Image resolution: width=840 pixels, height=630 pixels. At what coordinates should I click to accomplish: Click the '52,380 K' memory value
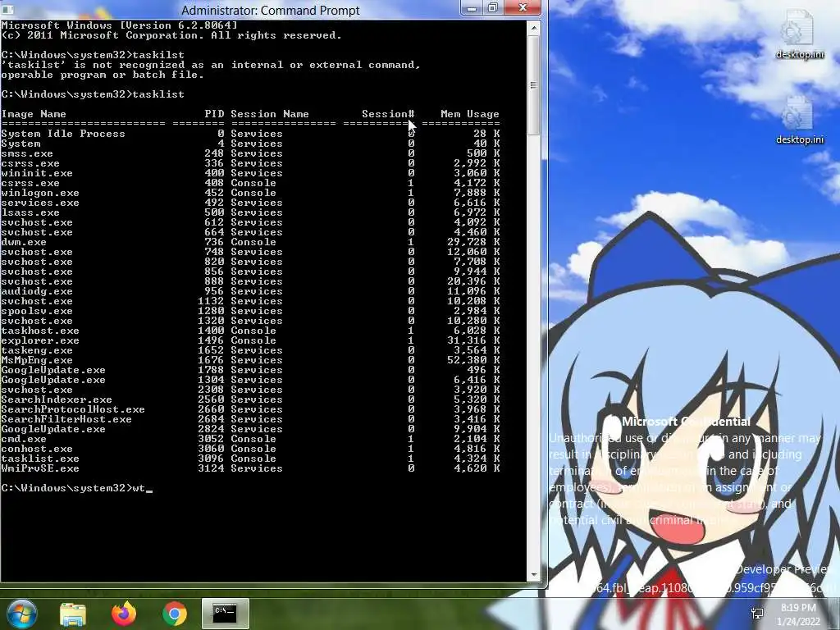[x=473, y=361]
